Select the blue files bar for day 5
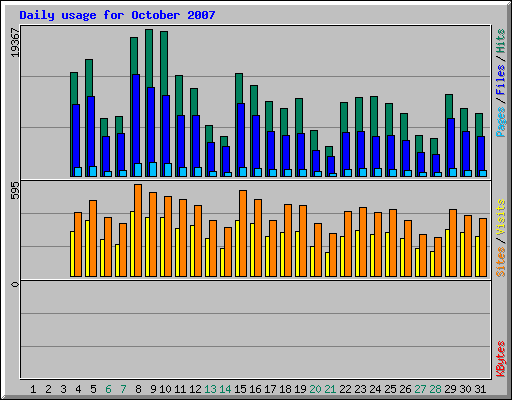This screenshot has height=400, width=512. pos(91,131)
